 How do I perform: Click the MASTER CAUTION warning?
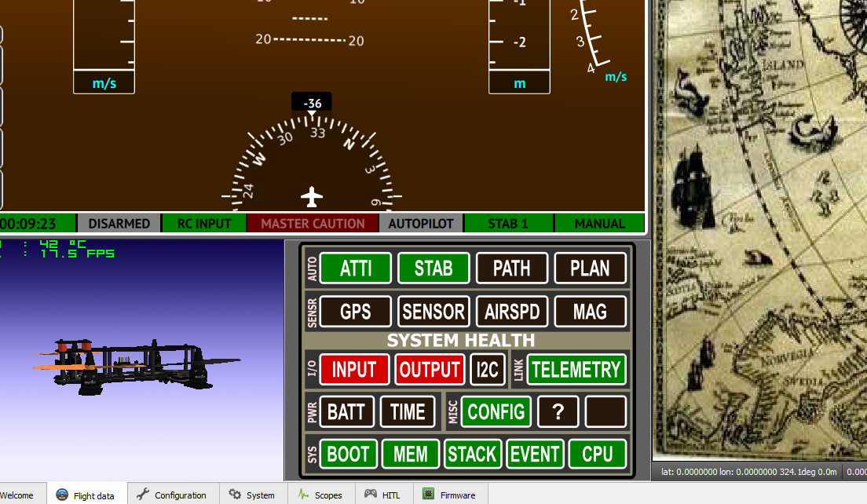(313, 223)
